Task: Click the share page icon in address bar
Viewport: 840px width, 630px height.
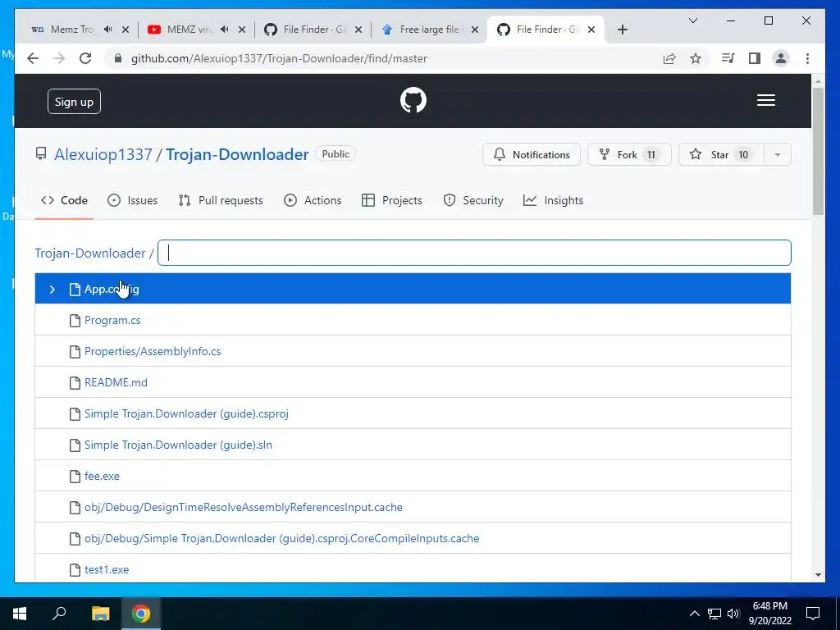Action: tap(669, 58)
